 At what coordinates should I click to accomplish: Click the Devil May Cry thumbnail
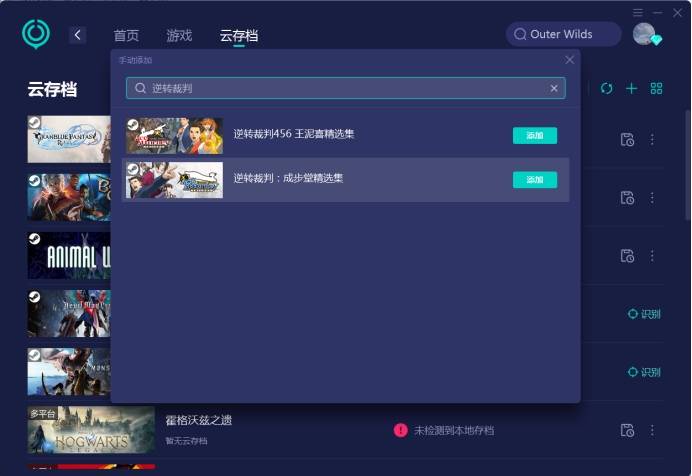pos(69,314)
